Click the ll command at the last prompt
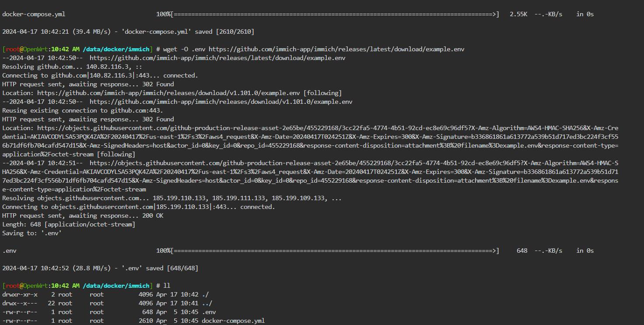The image size is (644, 325). [167, 286]
